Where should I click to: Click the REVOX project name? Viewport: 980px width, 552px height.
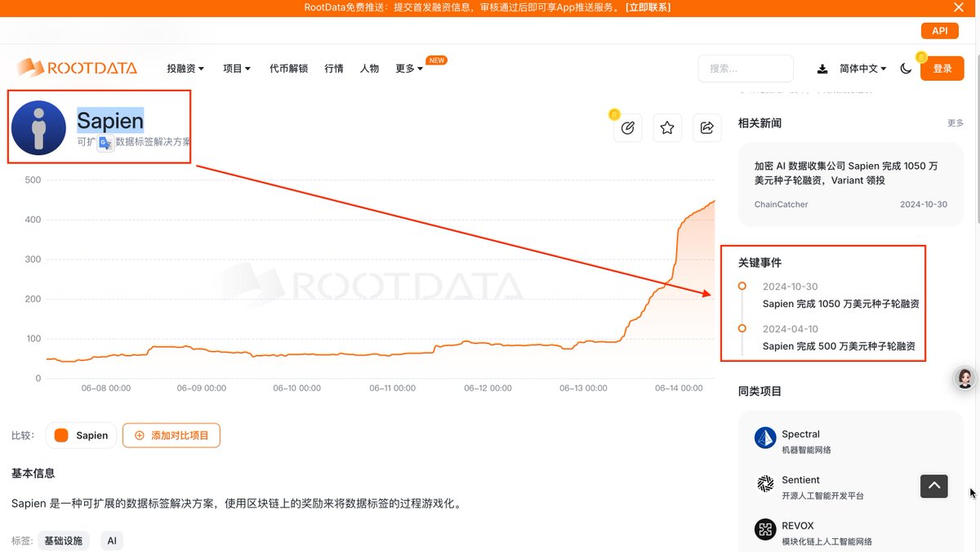798,526
